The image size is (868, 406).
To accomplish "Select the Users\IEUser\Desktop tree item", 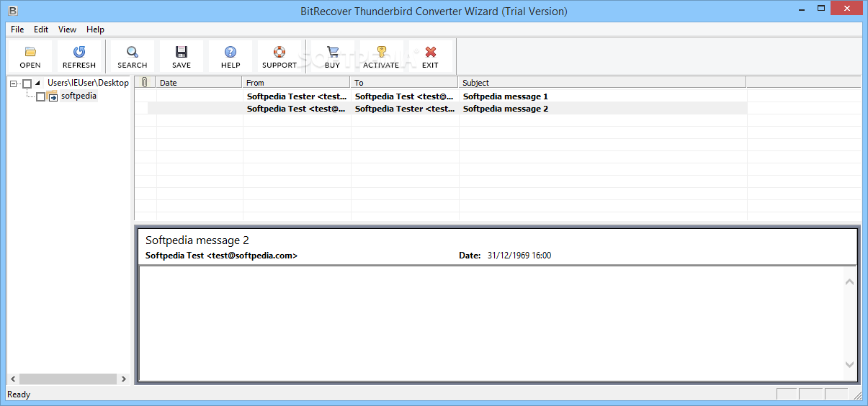I will tap(88, 83).
